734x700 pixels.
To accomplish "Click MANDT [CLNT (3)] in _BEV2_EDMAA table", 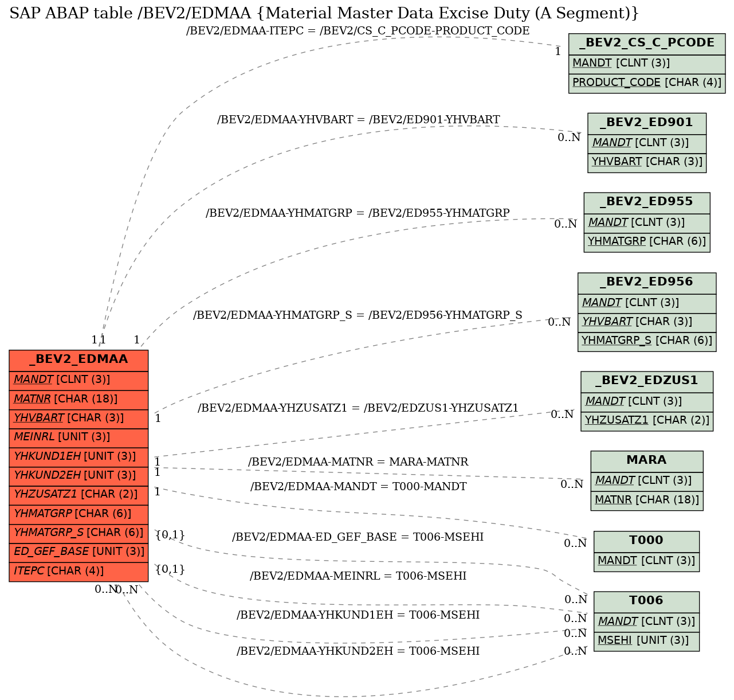I will [78, 380].
